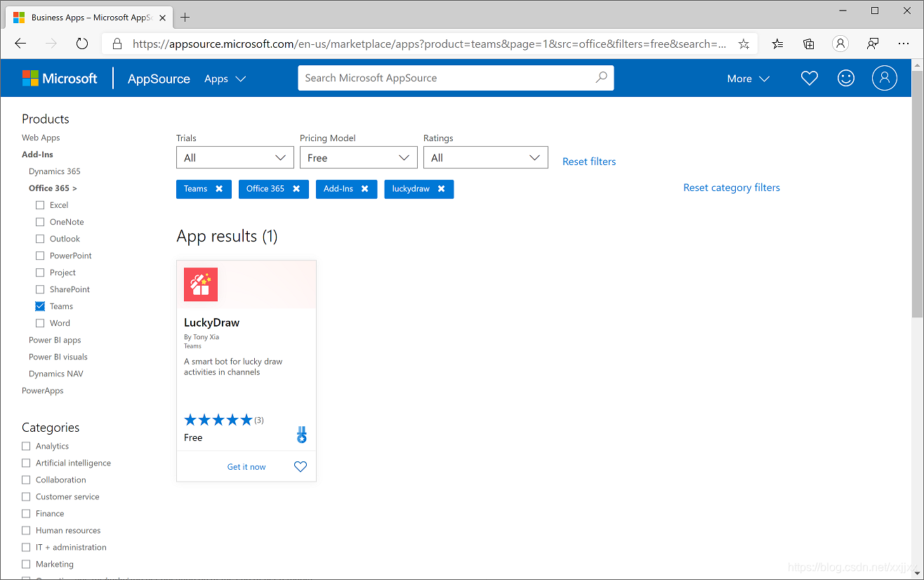Click the Reset filters link
The height and width of the screenshot is (580, 924).
[x=589, y=162]
